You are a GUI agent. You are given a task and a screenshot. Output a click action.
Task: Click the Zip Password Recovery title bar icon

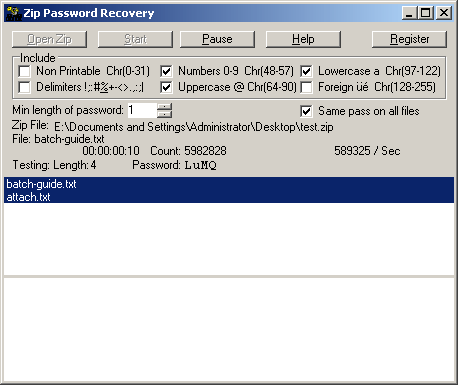pyautogui.click(x=13, y=13)
